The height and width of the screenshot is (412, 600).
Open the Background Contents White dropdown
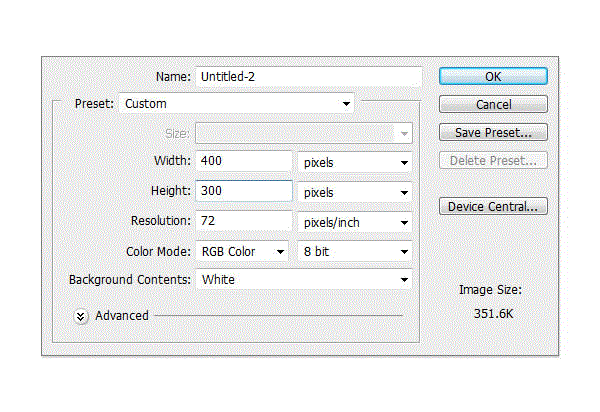304,280
